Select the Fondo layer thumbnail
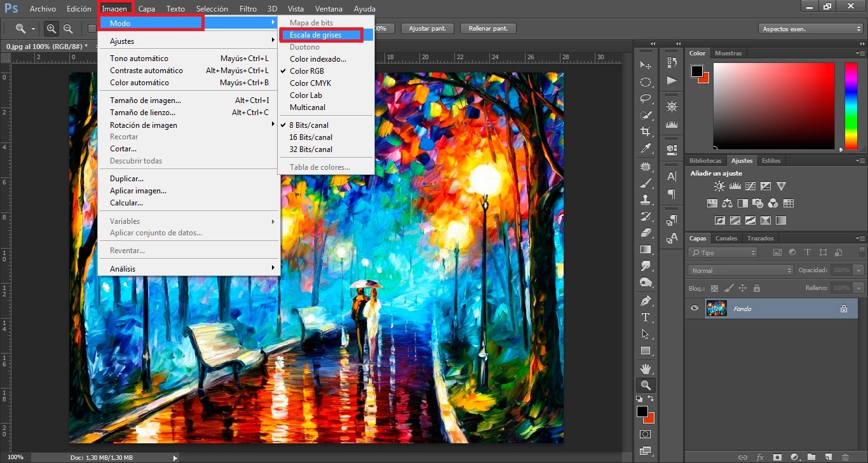 click(x=716, y=308)
